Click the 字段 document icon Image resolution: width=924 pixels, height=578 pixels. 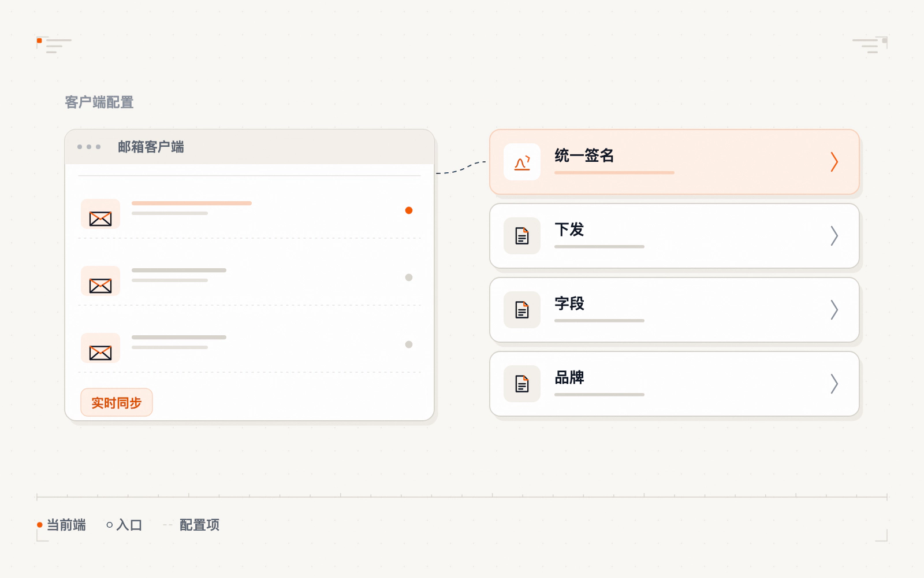[x=522, y=310]
